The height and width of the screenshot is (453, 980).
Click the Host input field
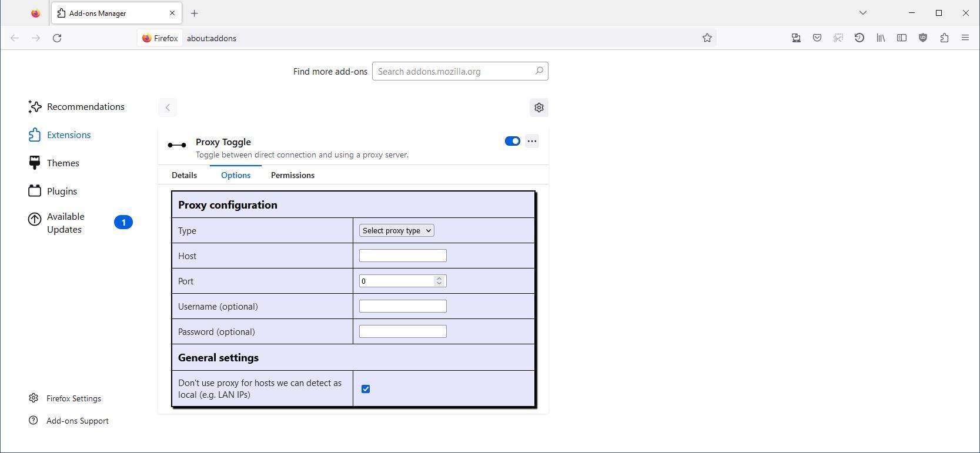[403, 256]
